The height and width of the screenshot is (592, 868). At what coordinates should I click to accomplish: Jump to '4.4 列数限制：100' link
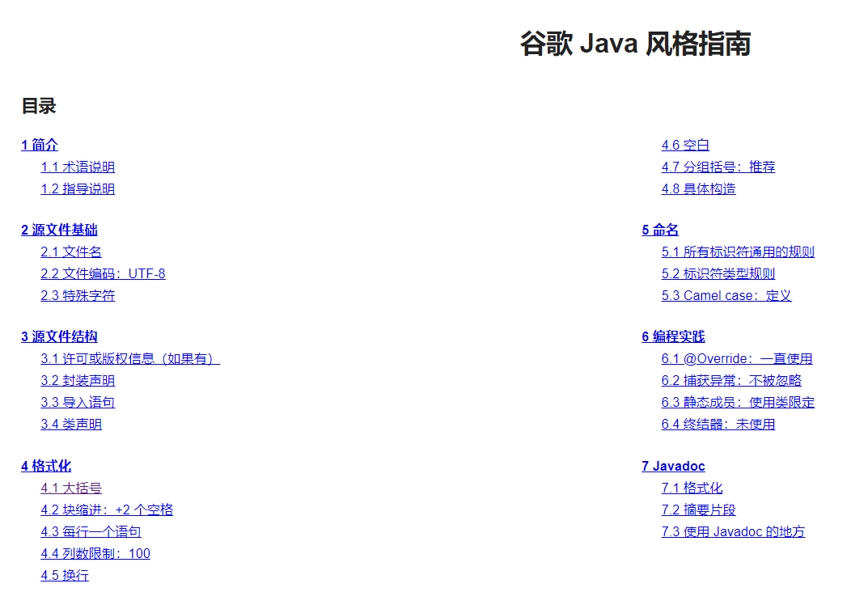coord(95,553)
